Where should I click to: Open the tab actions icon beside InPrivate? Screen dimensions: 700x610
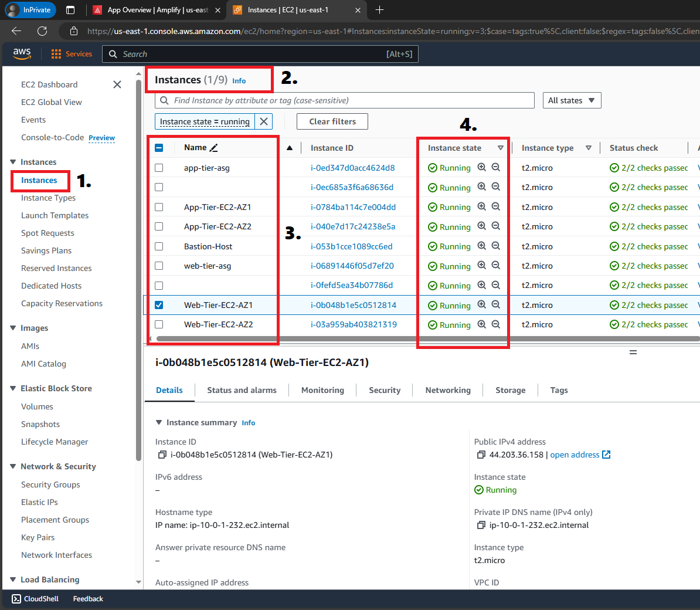click(x=70, y=10)
